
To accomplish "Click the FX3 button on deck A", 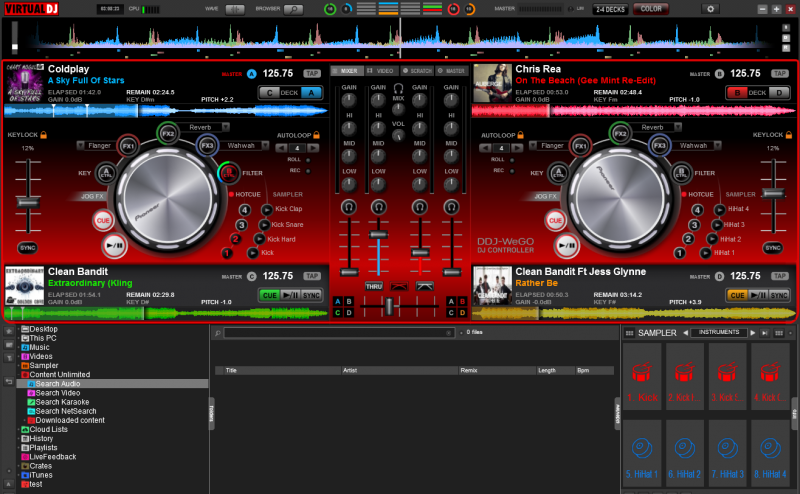I will tap(207, 145).
